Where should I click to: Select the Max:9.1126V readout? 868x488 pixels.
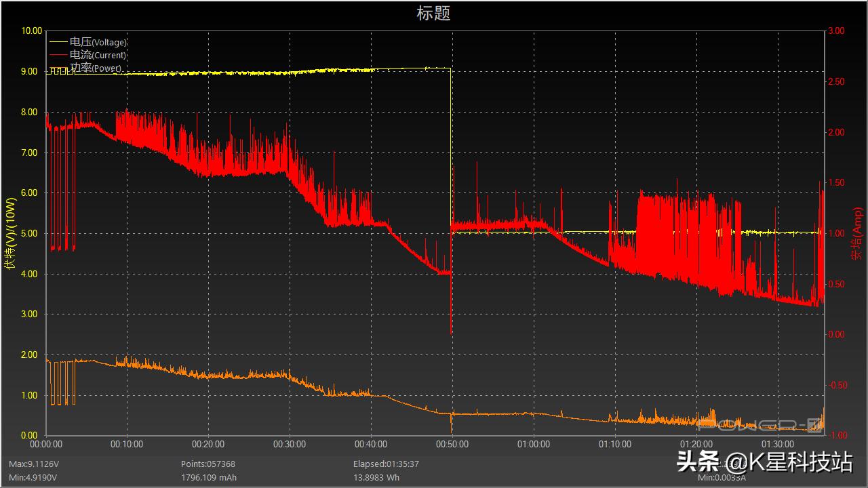33,464
